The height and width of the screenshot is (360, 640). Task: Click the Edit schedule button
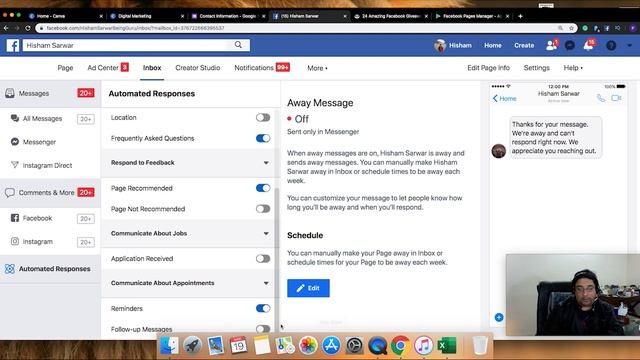point(308,288)
